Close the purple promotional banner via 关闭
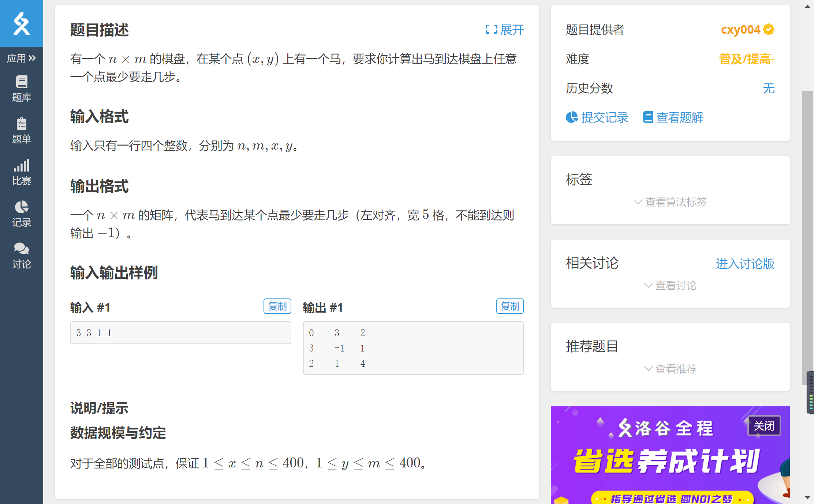The image size is (814, 504). [764, 425]
